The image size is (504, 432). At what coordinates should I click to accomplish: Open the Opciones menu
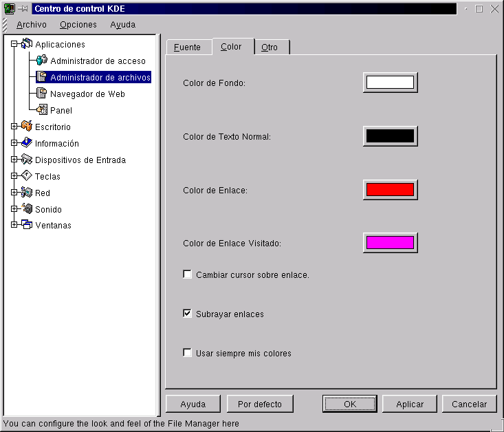(x=78, y=25)
